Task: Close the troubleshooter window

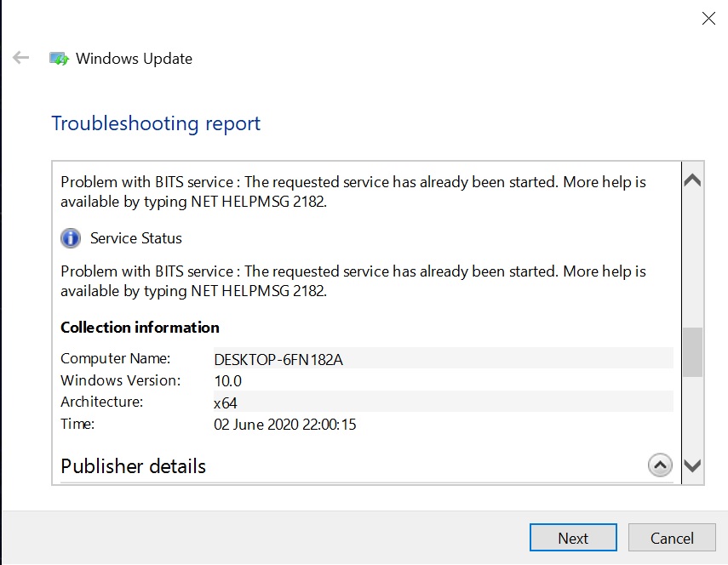Action: [x=708, y=19]
